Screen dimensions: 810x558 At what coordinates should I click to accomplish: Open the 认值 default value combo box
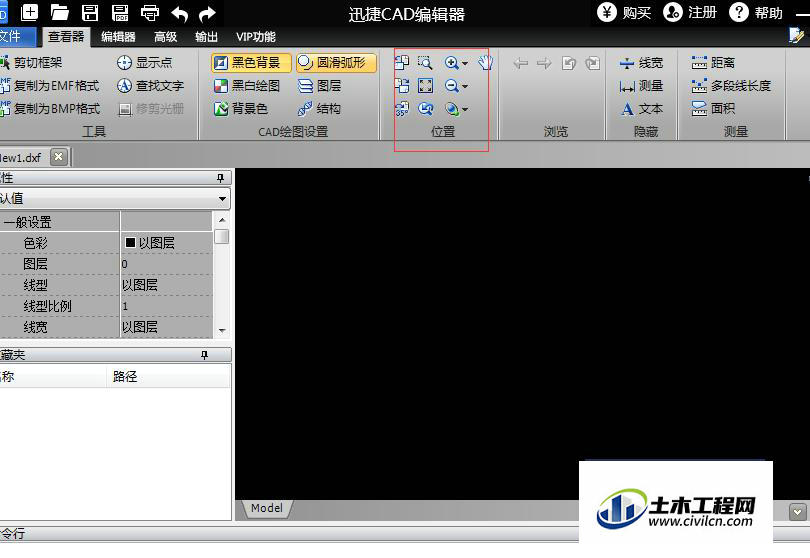(x=115, y=198)
